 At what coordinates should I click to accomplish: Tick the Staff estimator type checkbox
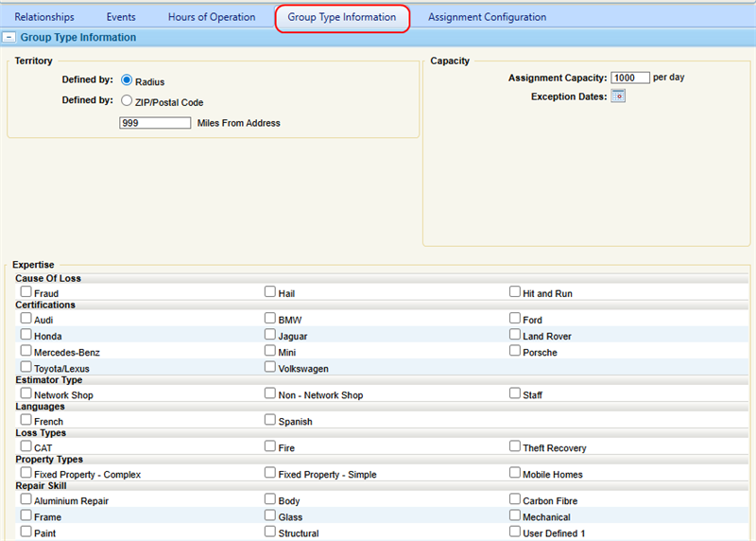pyautogui.click(x=515, y=393)
